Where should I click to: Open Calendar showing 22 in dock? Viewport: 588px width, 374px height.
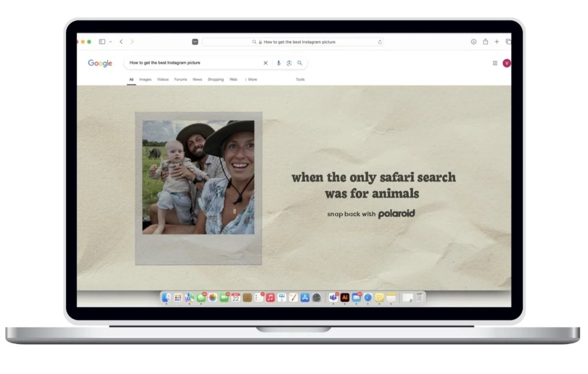(x=235, y=298)
